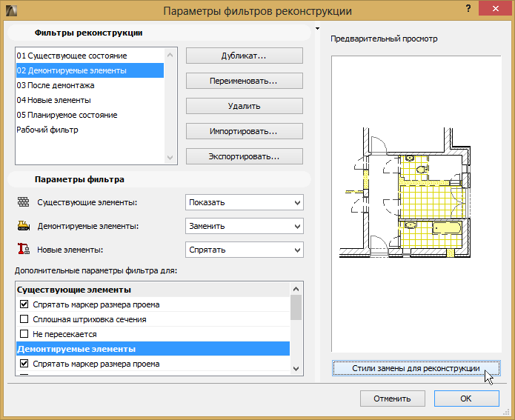Screen dimensions: 515x420
Task: Click the Параметры фильтра section header
Action: (x=159, y=179)
